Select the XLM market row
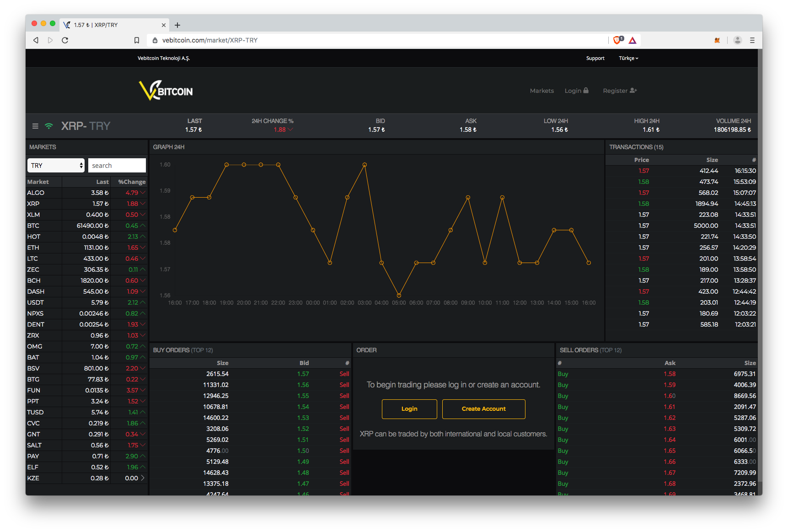The height and width of the screenshot is (532, 788). tap(86, 215)
